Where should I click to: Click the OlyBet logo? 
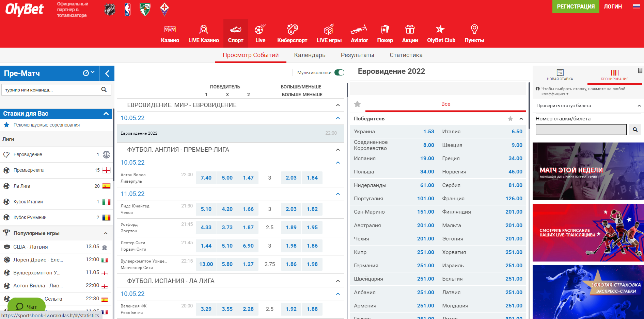(x=25, y=9)
